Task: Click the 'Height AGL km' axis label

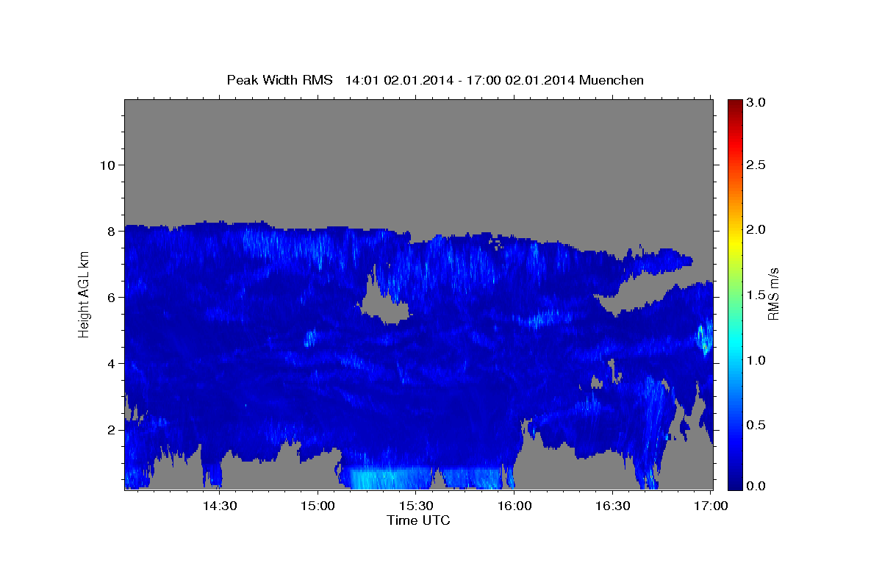Action: (85, 294)
